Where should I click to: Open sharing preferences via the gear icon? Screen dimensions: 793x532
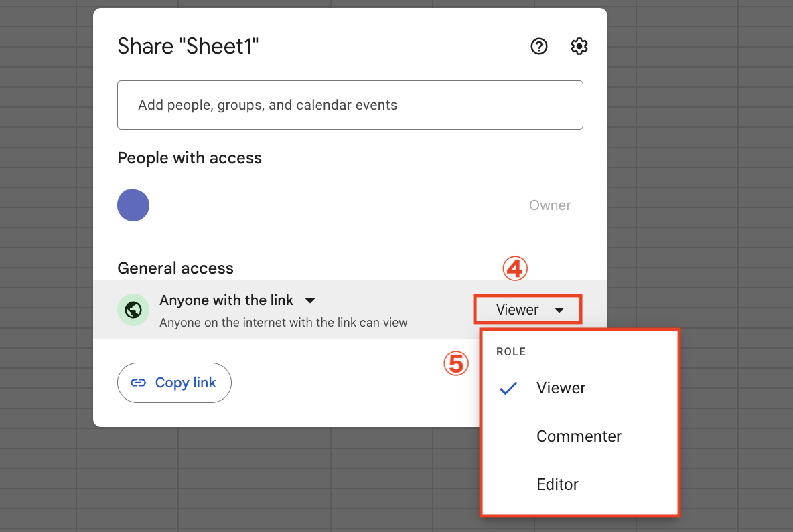coord(579,46)
